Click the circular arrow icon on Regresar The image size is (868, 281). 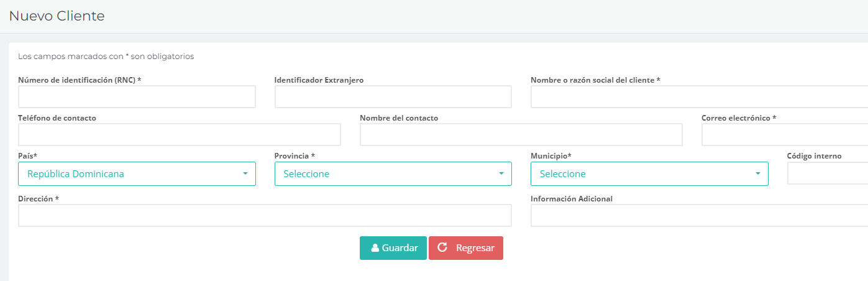point(442,247)
